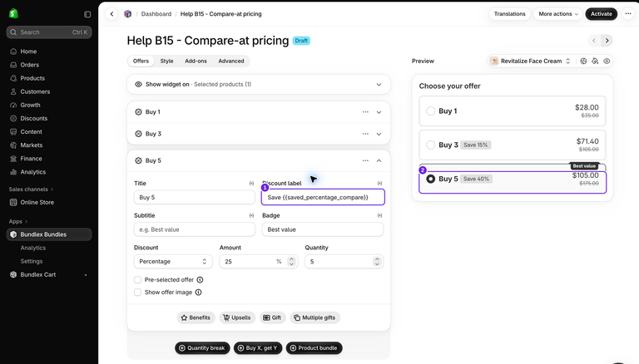Switch to the Add-ons tab
The image size is (639, 364).
click(x=196, y=61)
